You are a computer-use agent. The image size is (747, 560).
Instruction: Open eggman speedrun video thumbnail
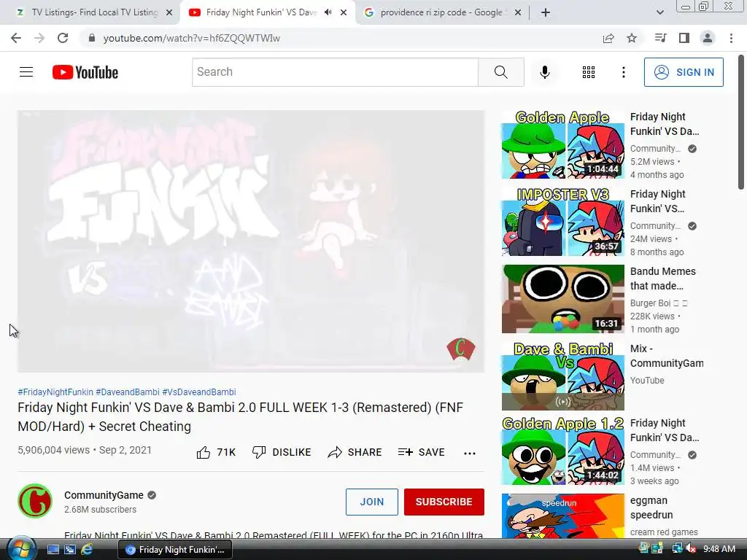562,516
